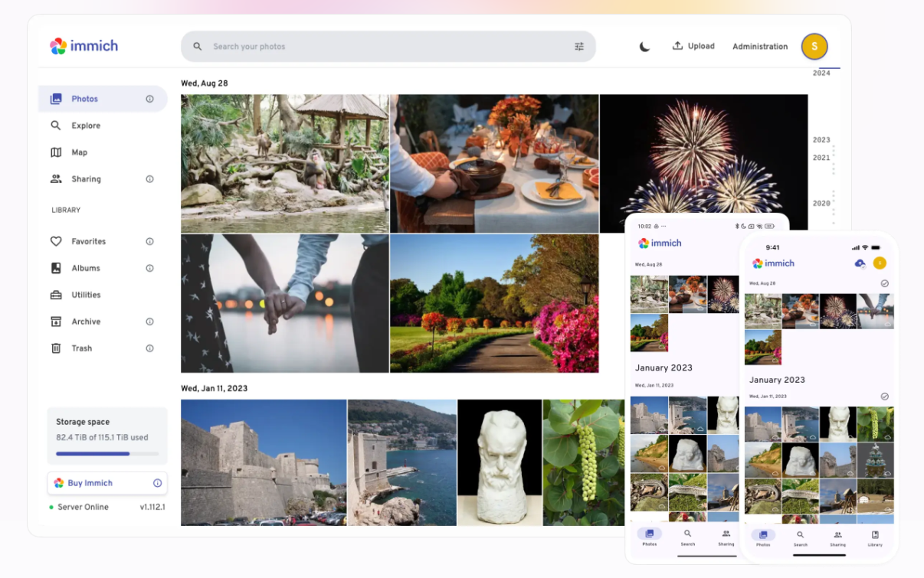Screen dimensions: 924x578
Task: Open the Administration page
Action: point(759,47)
